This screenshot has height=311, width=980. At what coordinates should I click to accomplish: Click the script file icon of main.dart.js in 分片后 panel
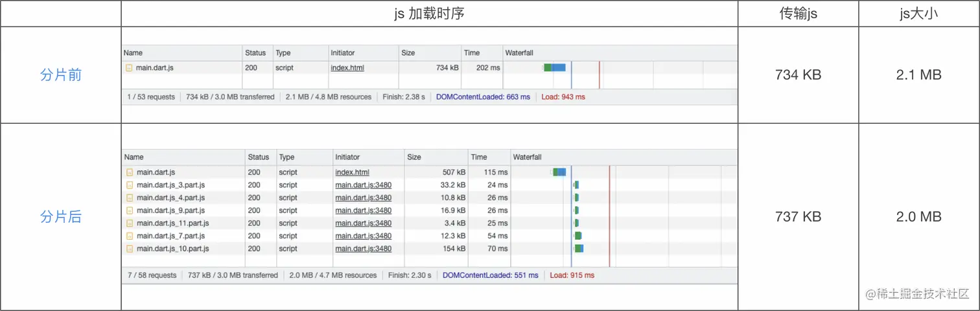[130, 172]
